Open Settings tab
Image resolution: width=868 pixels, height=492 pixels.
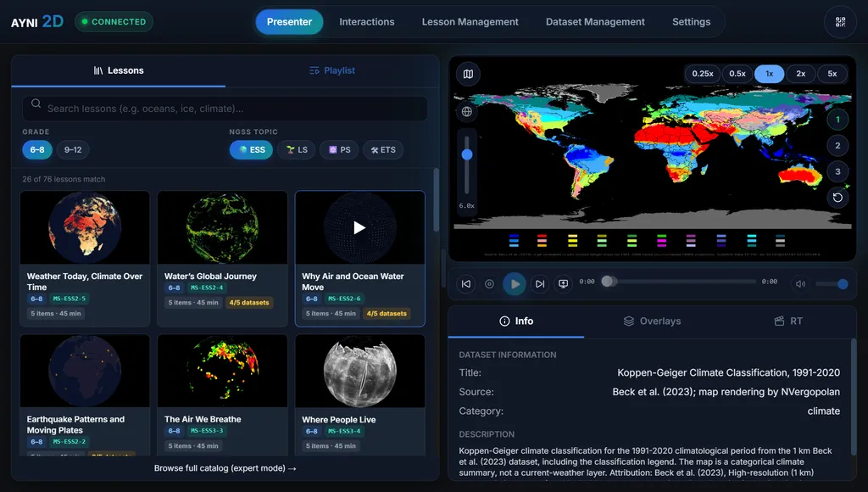691,21
